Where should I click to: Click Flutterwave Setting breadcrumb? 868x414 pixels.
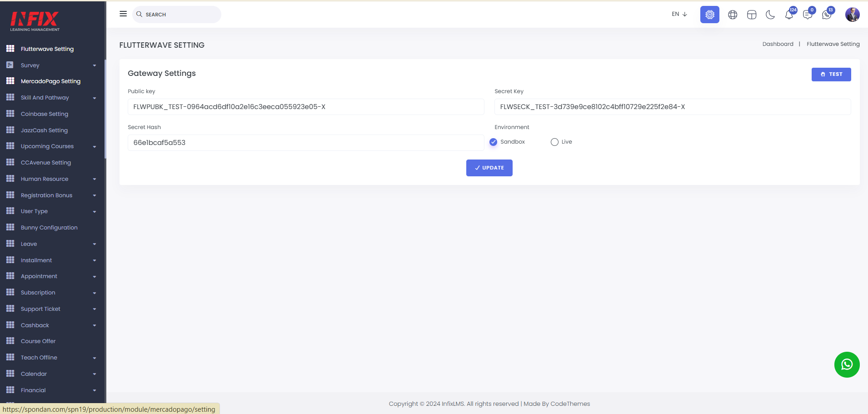(x=833, y=44)
